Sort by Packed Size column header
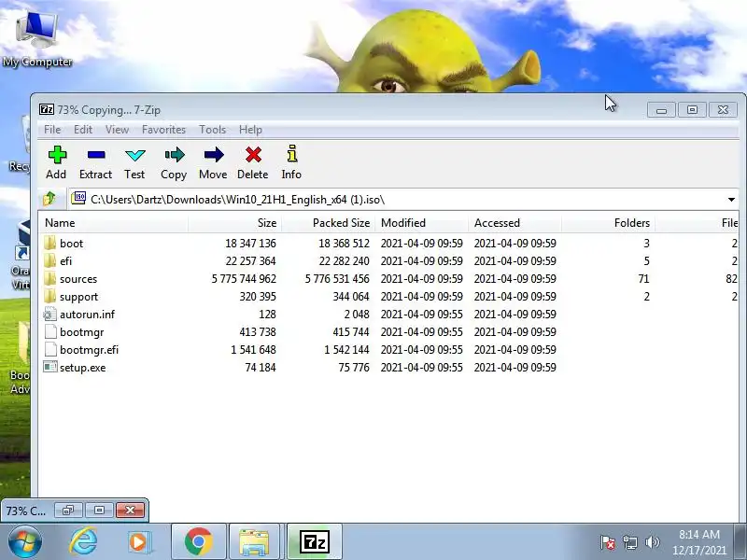Image resolution: width=747 pixels, height=560 pixels. coord(329,223)
